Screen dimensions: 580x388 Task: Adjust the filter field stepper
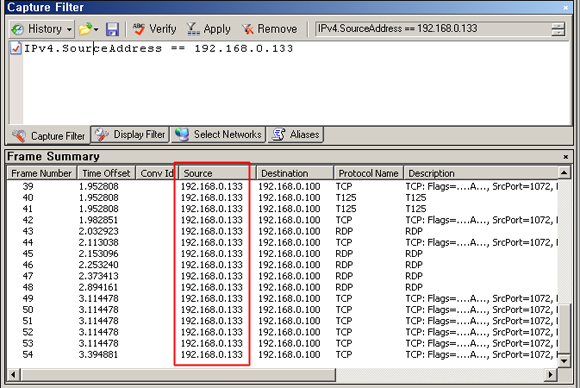(558, 29)
